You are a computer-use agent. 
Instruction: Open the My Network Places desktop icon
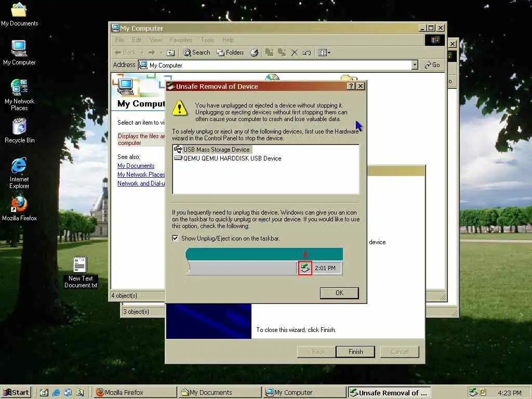point(19,95)
